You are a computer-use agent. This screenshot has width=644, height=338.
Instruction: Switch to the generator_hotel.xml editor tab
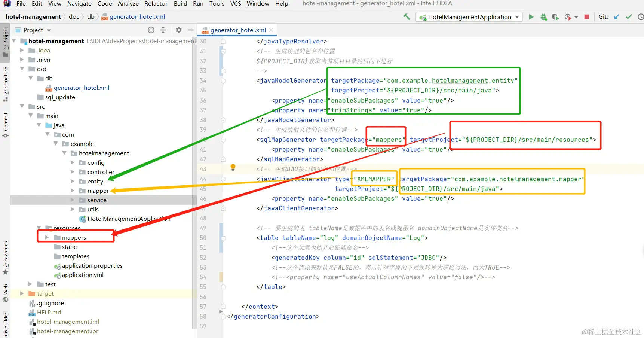(x=238, y=30)
